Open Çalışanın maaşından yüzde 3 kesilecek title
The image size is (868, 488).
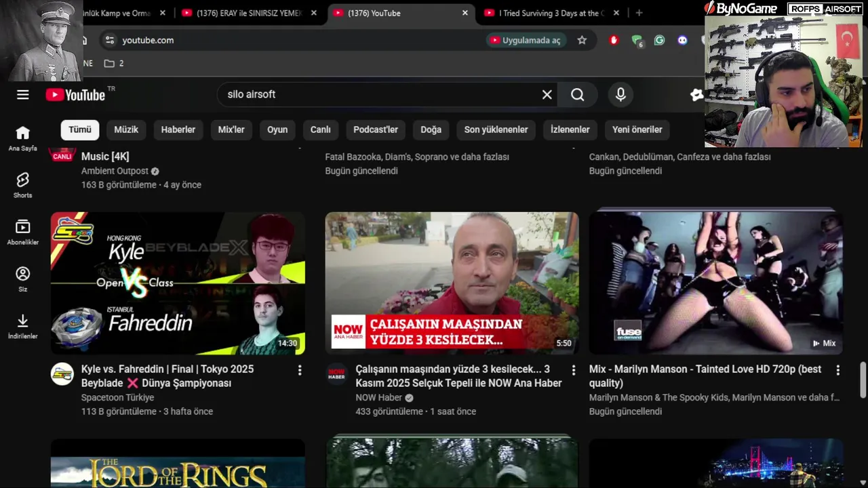pos(458,376)
